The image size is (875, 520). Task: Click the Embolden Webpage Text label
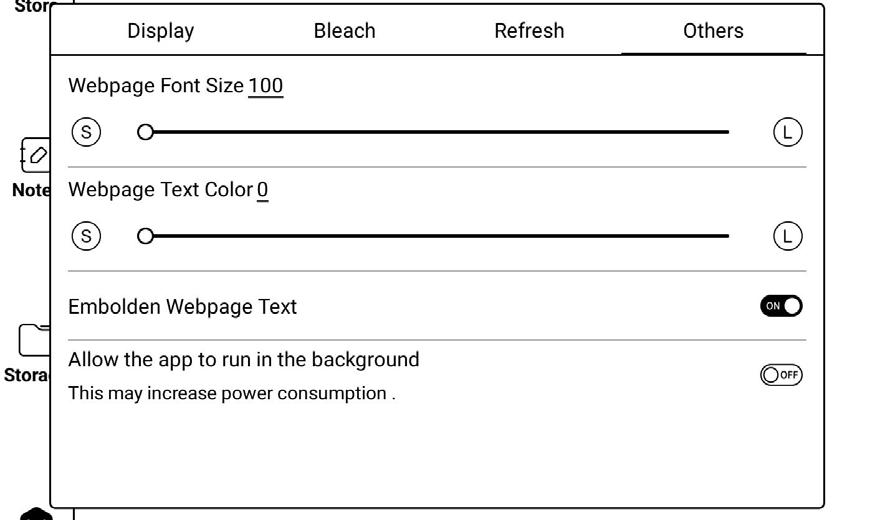(x=182, y=307)
